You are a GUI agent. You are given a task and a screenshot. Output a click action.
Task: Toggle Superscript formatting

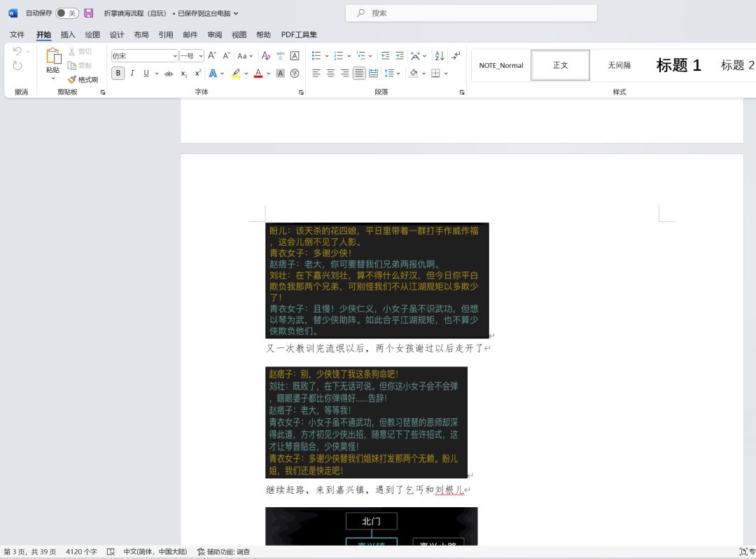coord(197,74)
